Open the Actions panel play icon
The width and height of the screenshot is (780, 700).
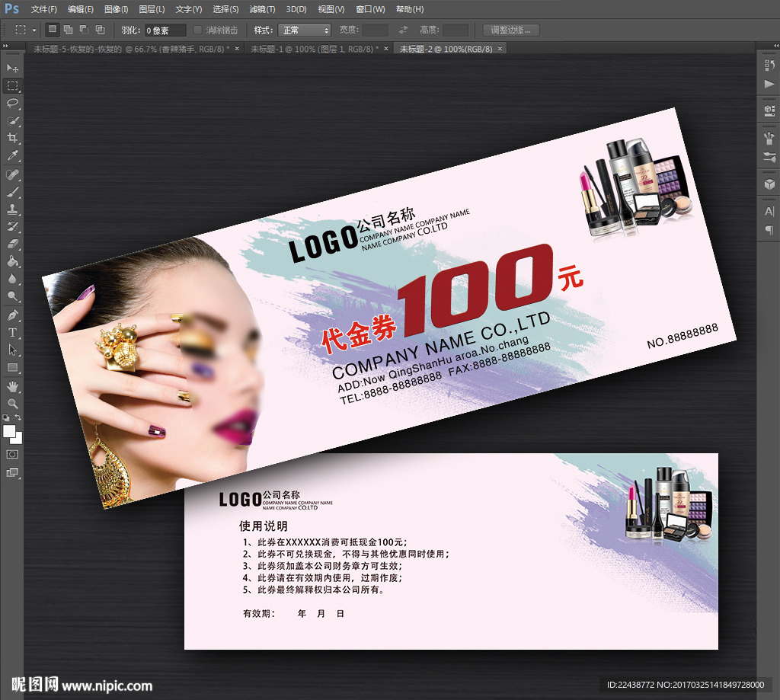click(769, 84)
